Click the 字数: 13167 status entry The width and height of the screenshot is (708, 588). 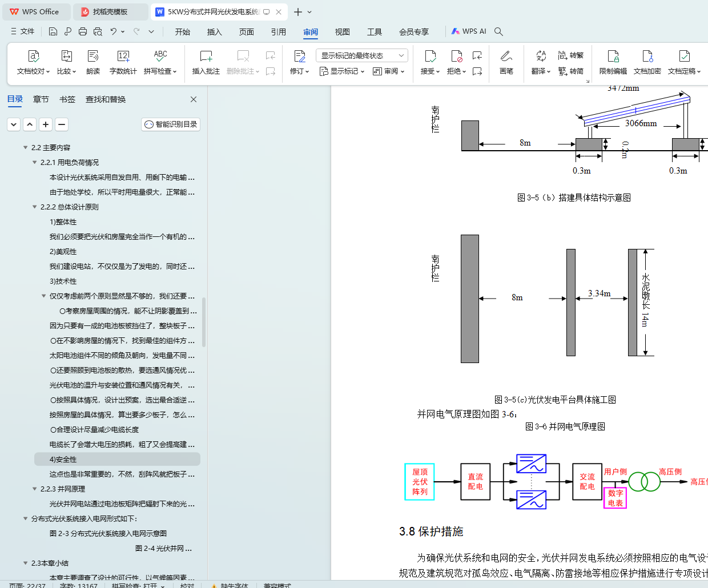pyautogui.click(x=79, y=585)
